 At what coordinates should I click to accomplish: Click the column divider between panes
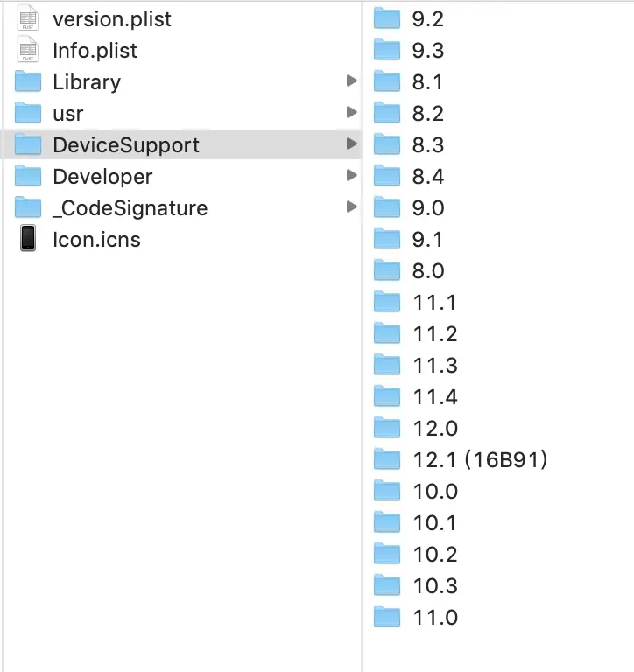coord(362,350)
